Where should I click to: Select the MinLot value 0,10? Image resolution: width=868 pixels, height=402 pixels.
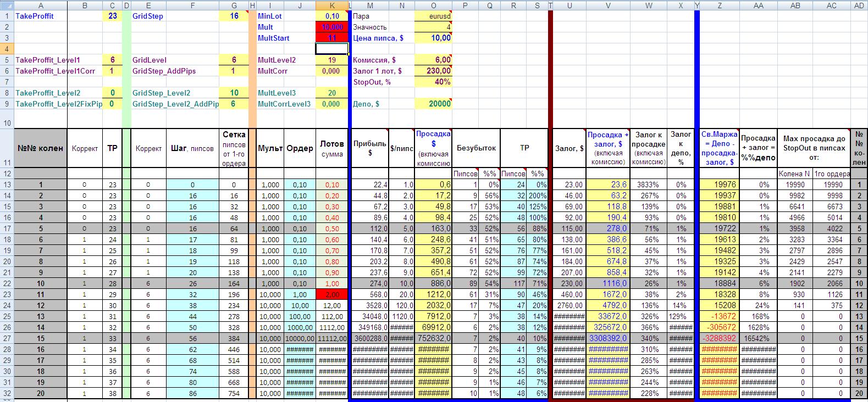[332, 16]
